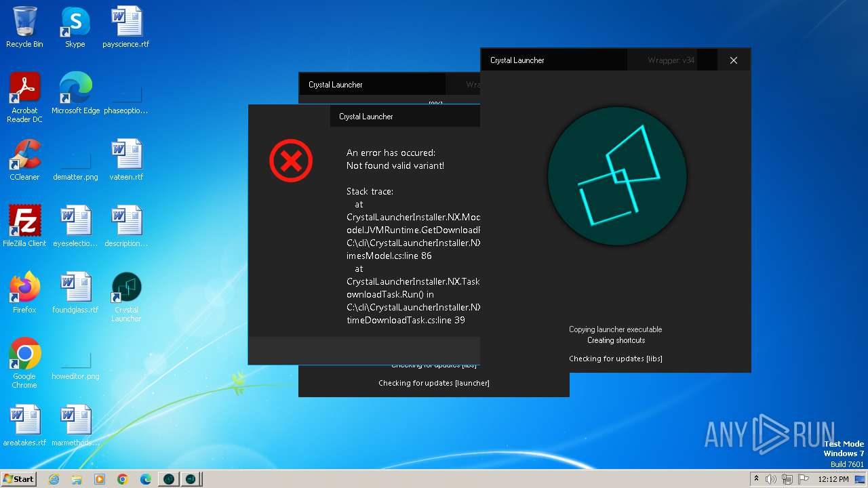868x488 pixels.
Task: Select the Google Chrome desktop shortcut
Action: point(24,363)
